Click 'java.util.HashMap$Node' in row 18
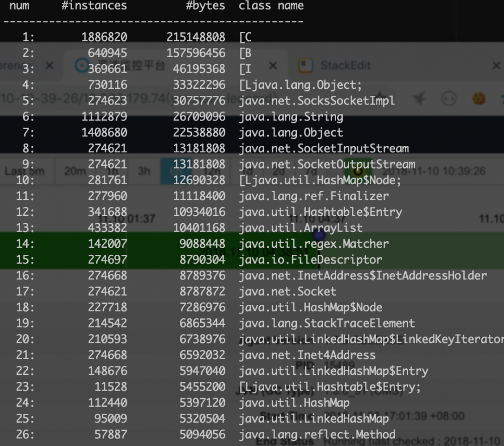 click(x=310, y=307)
